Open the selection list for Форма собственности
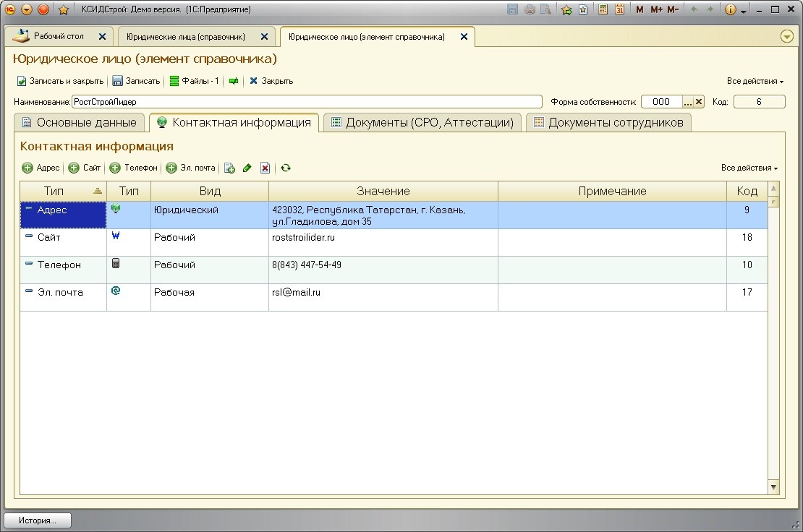Image resolution: width=803 pixels, height=532 pixels. 688,102
